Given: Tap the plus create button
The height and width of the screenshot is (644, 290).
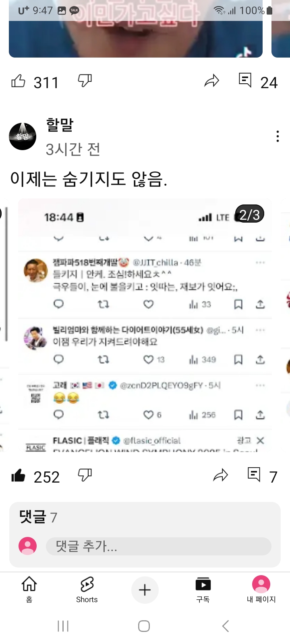Looking at the screenshot, I should tap(145, 590).
